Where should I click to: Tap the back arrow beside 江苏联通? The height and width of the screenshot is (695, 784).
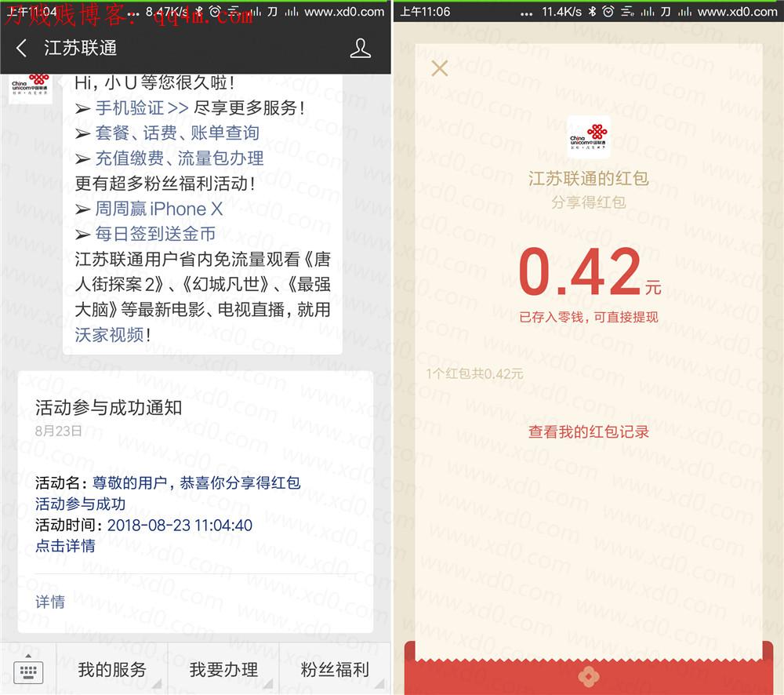(x=21, y=49)
